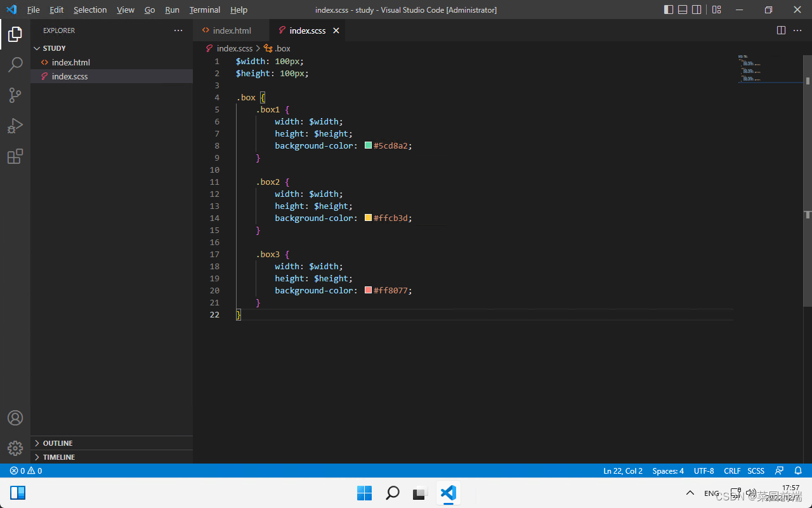
Task: Open the Run and Debug view
Action: (x=15, y=126)
